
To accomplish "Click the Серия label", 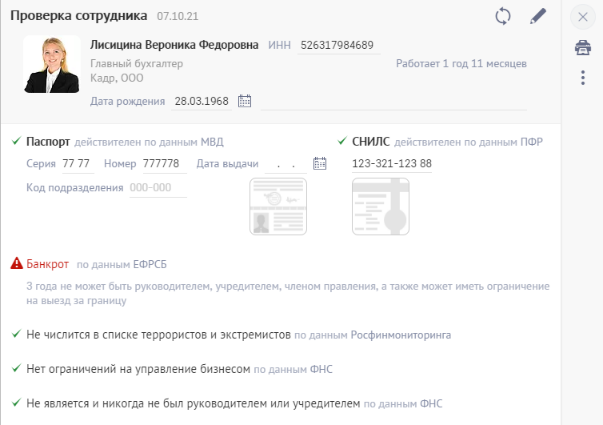I will 41,164.
